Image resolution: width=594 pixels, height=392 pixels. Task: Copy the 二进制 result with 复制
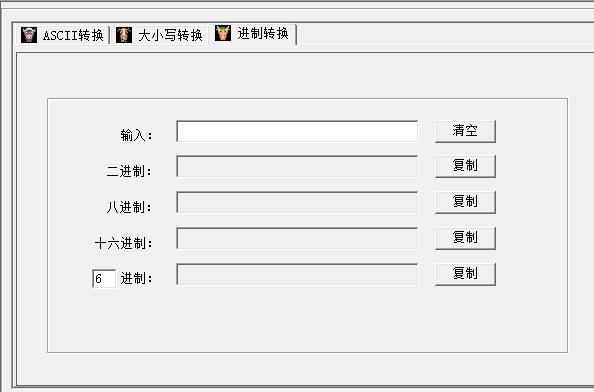point(465,166)
